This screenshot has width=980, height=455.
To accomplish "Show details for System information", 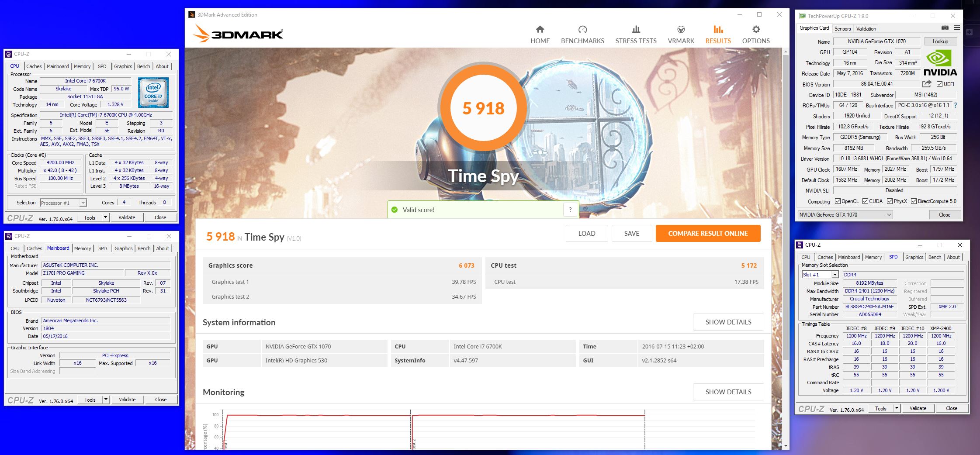I will pos(728,322).
